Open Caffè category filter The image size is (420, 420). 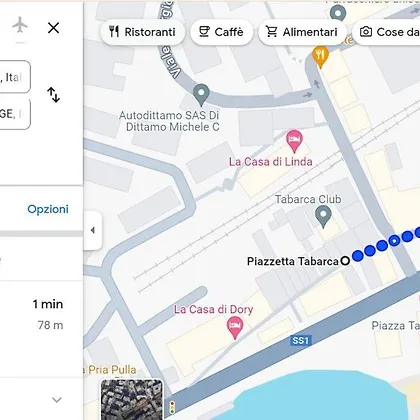click(x=222, y=32)
